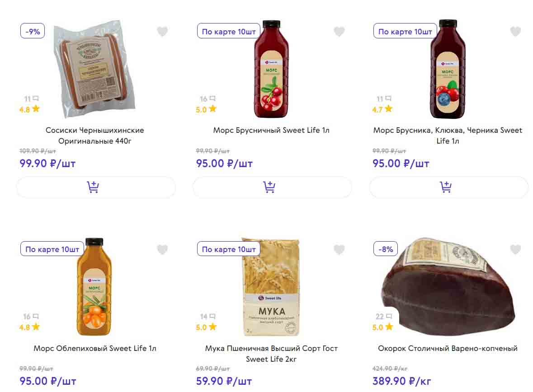Click the Морс Облепиховый bottle image
The image size is (533, 392).
tap(94, 287)
